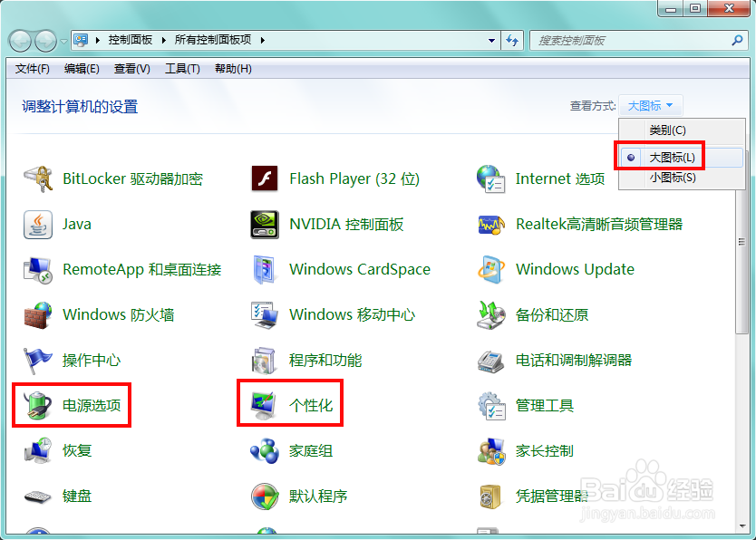Open Windows CardSpace icon
756x540 pixels.
click(x=264, y=270)
